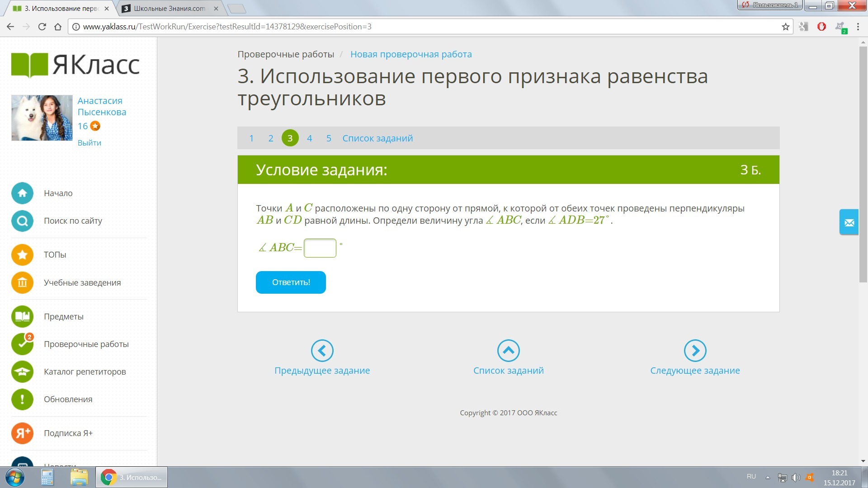Screen dimensions: 868x488
Task: Click the blue envelope feedback tab
Action: (x=849, y=222)
